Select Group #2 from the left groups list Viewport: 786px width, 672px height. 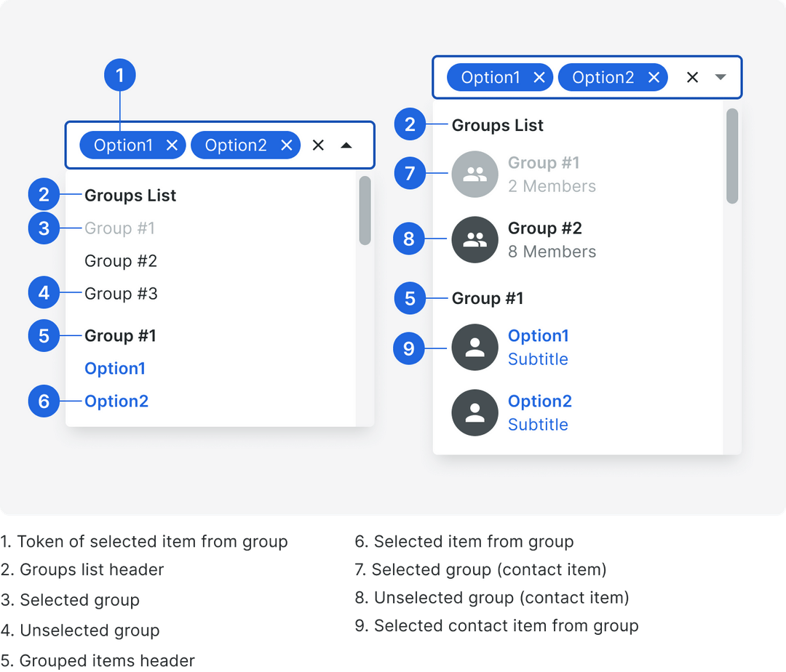point(121,260)
